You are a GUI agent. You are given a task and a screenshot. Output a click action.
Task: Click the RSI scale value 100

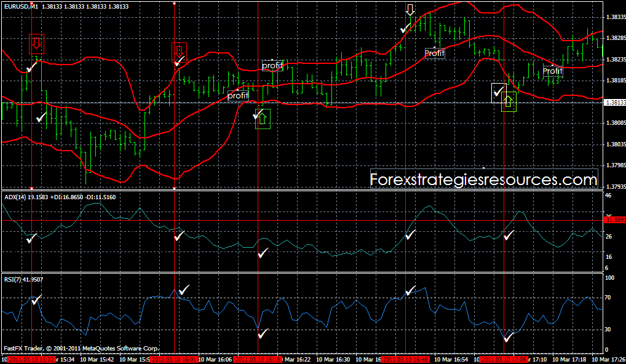609,278
